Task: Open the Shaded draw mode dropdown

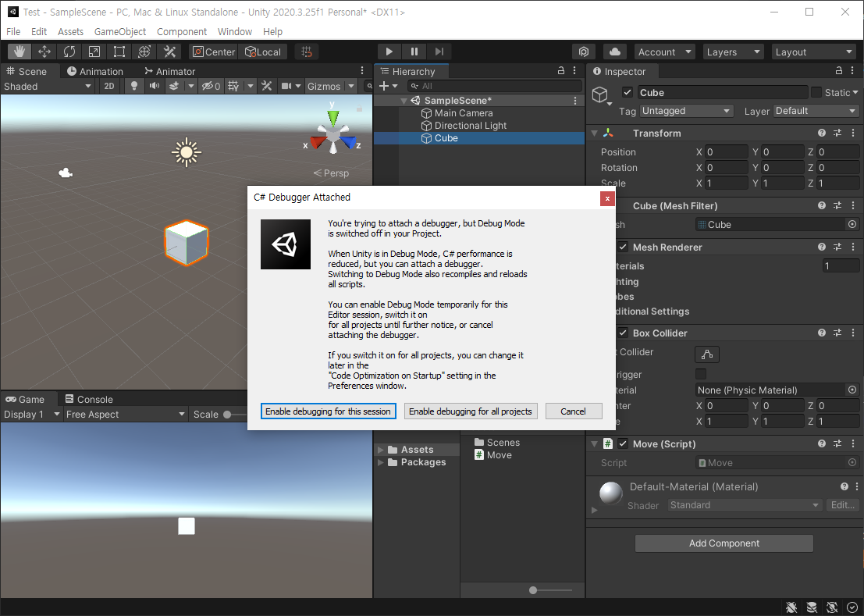Action: click(48, 86)
